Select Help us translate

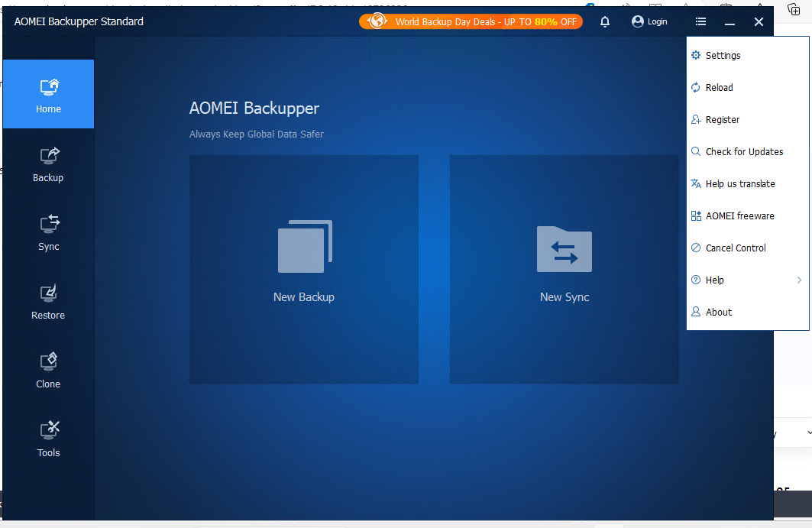pos(748,184)
